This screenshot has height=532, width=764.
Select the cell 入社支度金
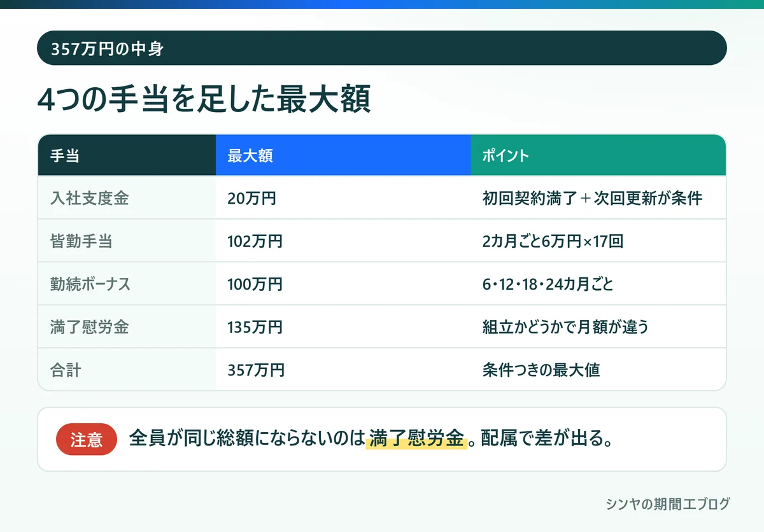click(127, 198)
